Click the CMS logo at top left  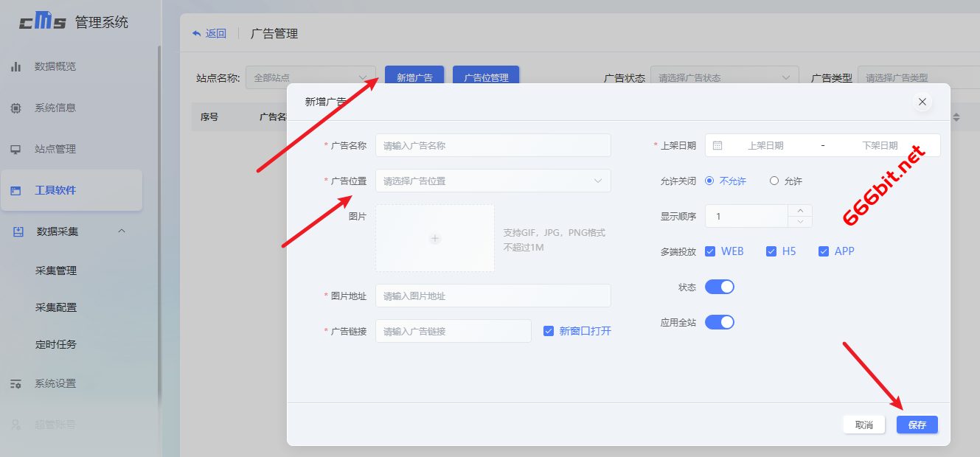click(44, 21)
